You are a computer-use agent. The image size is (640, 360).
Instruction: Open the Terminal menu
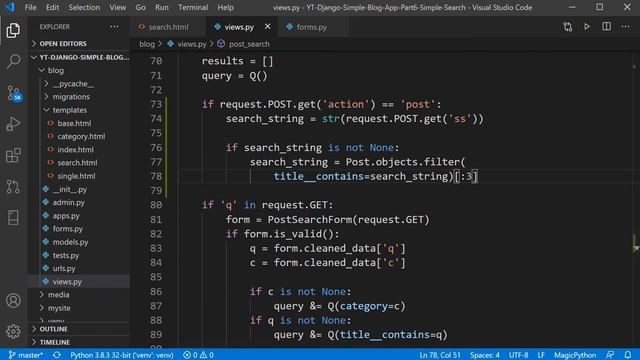pos(193,7)
